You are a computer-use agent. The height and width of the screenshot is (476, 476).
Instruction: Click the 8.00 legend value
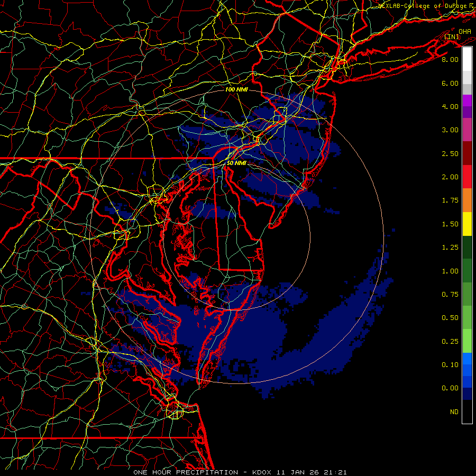[x=450, y=59]
